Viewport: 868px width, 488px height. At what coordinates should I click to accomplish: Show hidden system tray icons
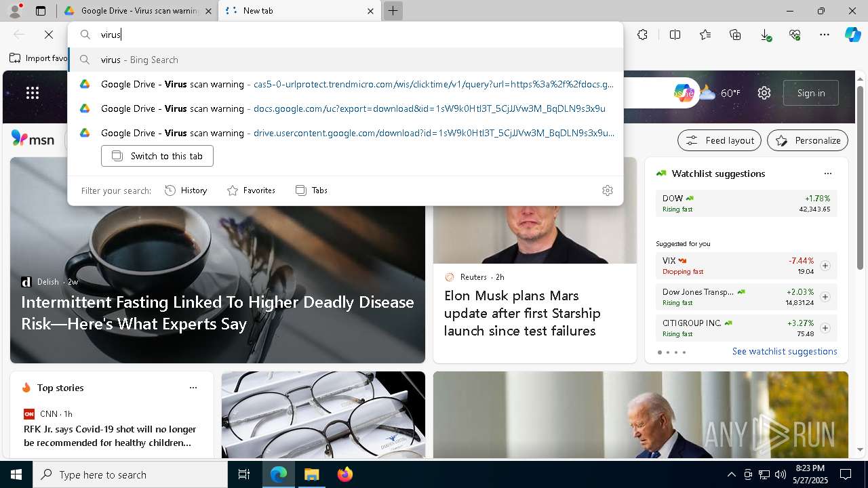pyautogui.click(x=731, y=474)
